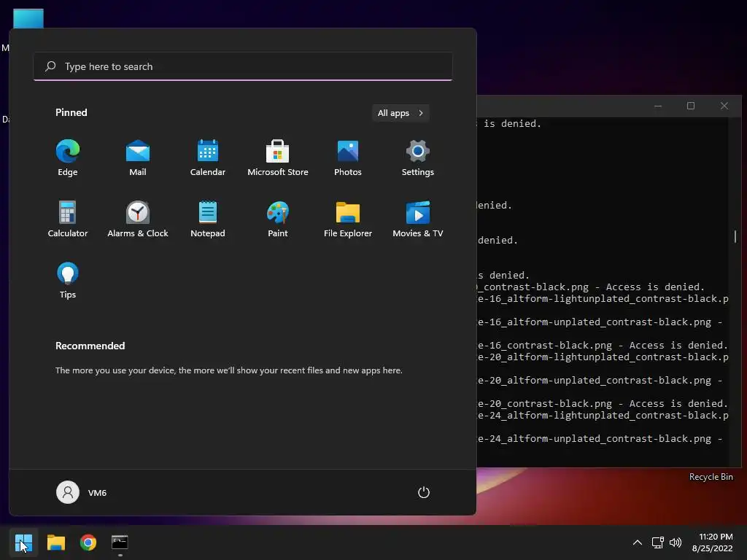The width and height of the screenshot is (747, 560).
Task: Show All apps list
Action: [400, 113]
